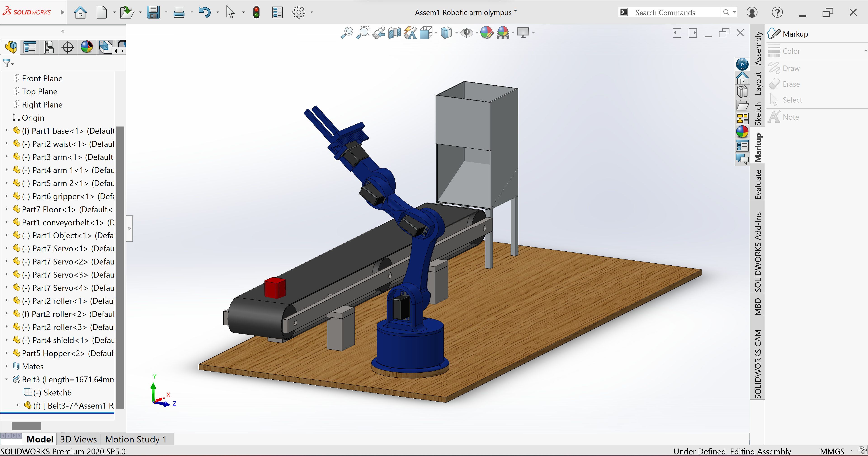Open the Edit Appearance color ball

click(x=486, y=33)
